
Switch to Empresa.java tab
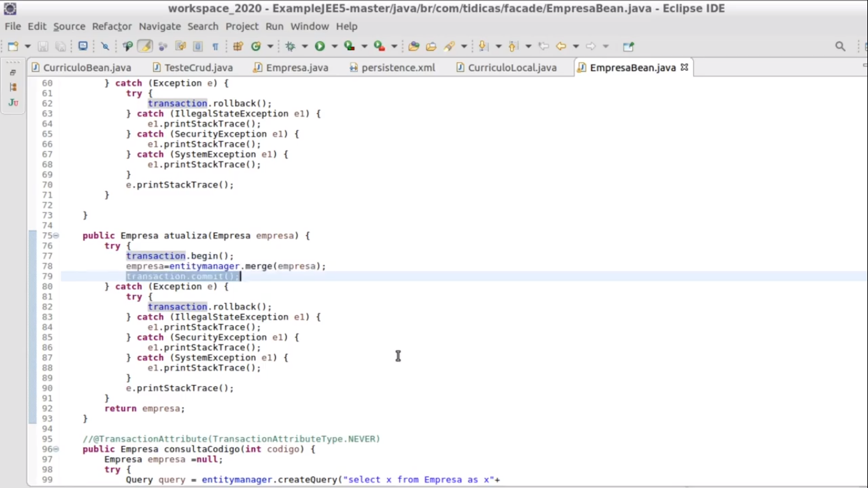(x=291, y=67)
